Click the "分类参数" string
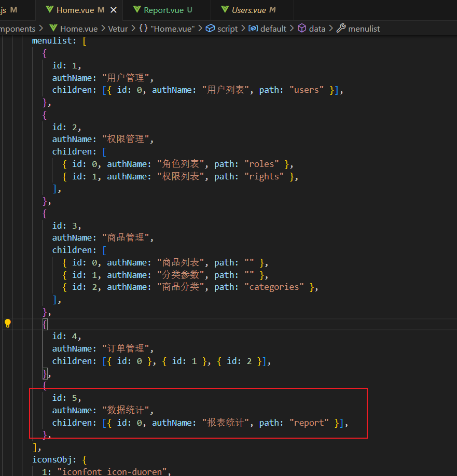The height and width of the screenshot is (476, 457). click(181, 275)
